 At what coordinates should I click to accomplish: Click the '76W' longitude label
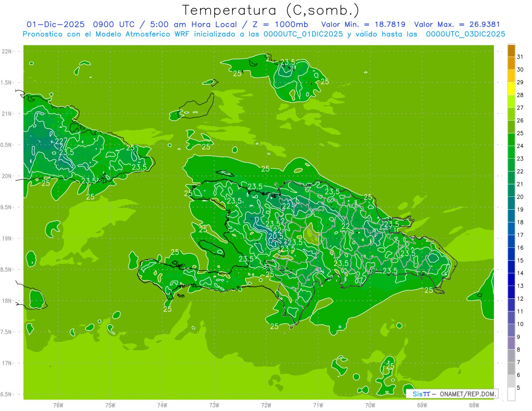tap(58, 405)
